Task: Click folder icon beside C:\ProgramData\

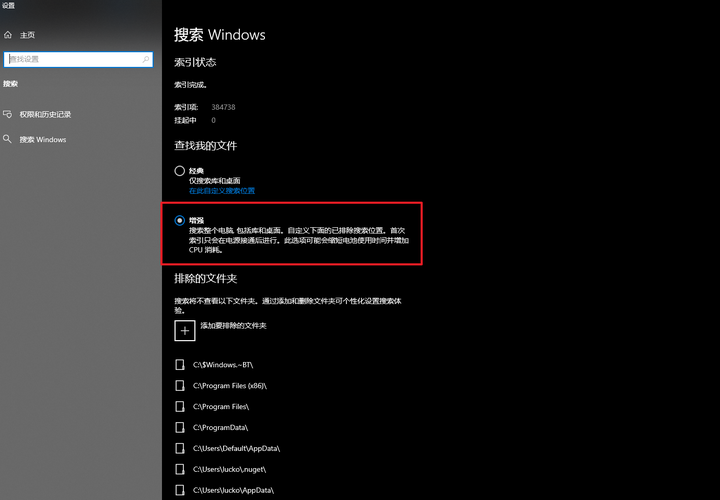Action: (180, 427)
